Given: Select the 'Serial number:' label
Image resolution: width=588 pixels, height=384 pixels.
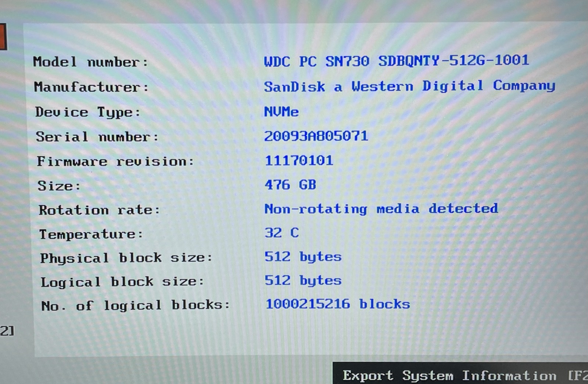Looking at the screenshot, I should pyautogui.click(x=97, y=137).
